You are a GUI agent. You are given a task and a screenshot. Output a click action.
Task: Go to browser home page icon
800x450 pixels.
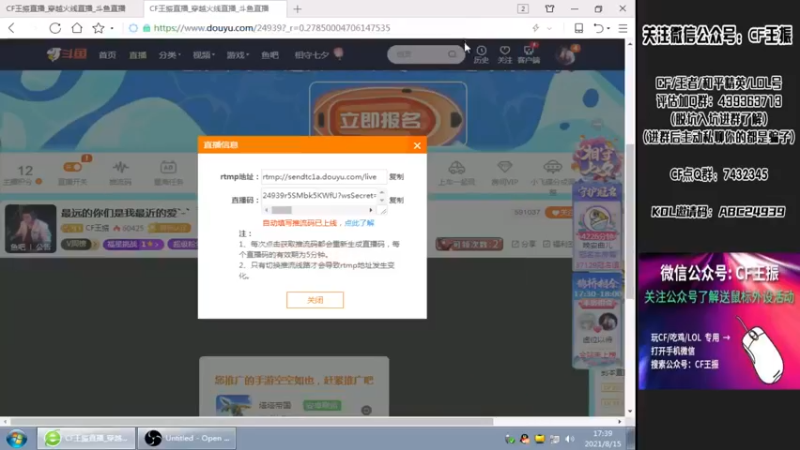tap(77, 28)
